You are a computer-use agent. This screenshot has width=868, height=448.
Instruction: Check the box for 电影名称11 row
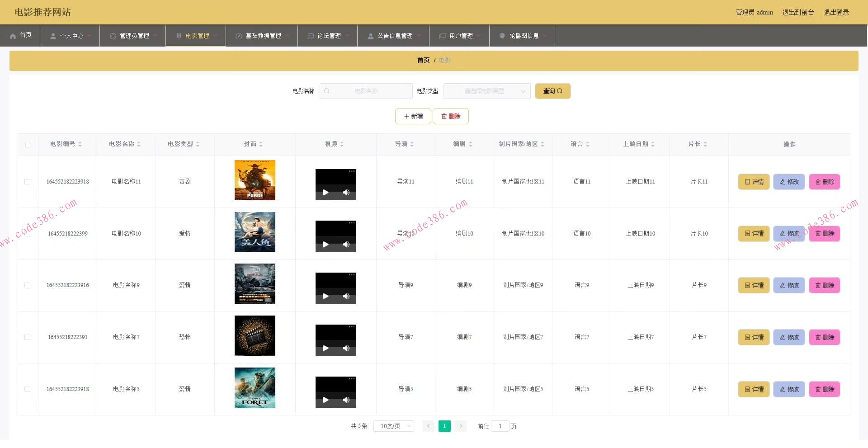pyautogui.click(x=28, y=182)
